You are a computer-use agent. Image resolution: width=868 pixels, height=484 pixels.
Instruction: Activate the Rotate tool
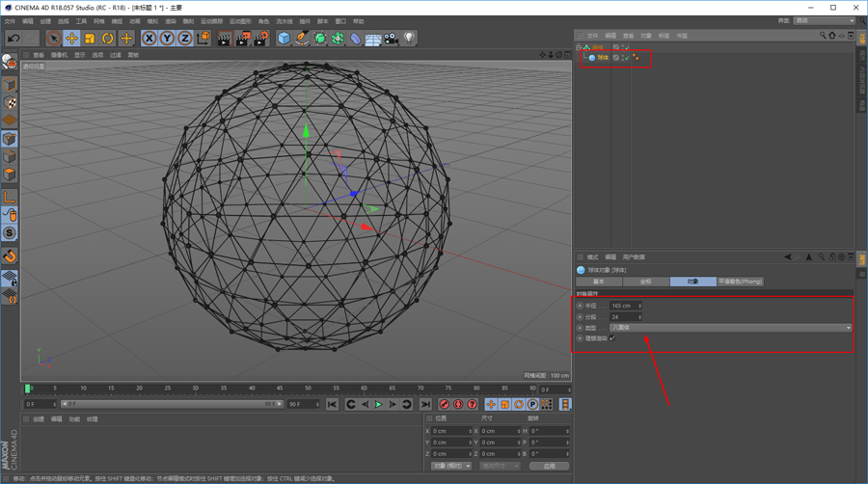click(108, 39)
